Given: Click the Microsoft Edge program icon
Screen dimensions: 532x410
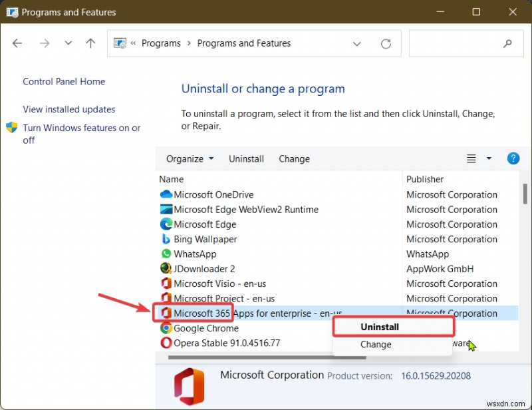Looking at the screenshot, I should 166,224.
